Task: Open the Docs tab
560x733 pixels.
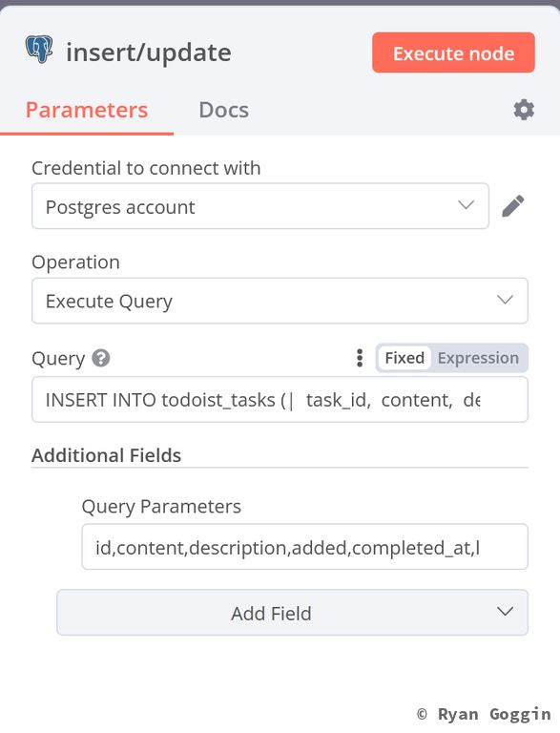Action: (224, 111)
